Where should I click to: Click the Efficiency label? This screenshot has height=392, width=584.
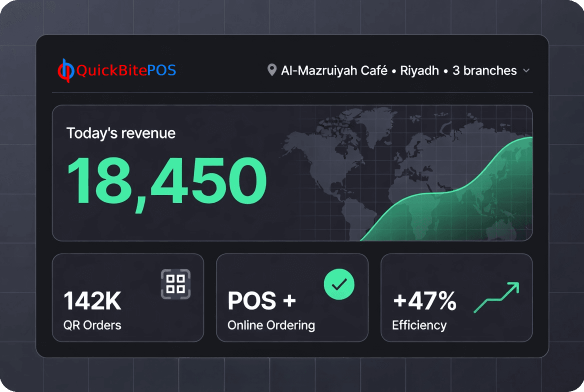[x=419, y=325]
